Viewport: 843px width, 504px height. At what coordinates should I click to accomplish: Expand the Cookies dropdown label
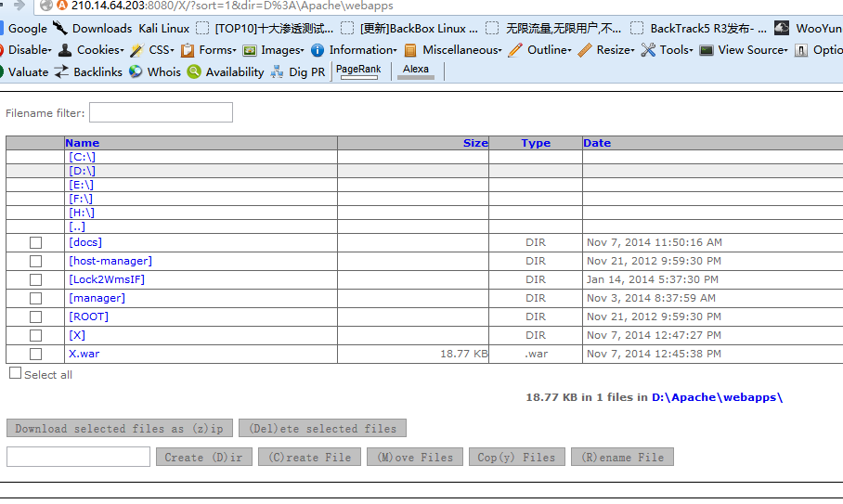[x=100, y=50]
